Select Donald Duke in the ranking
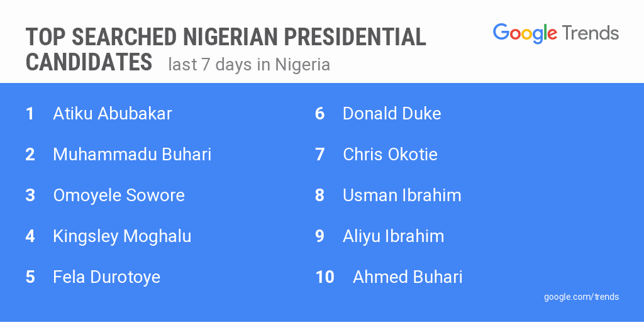The height and width of the screenshot is (325, 644). (392, 114)
